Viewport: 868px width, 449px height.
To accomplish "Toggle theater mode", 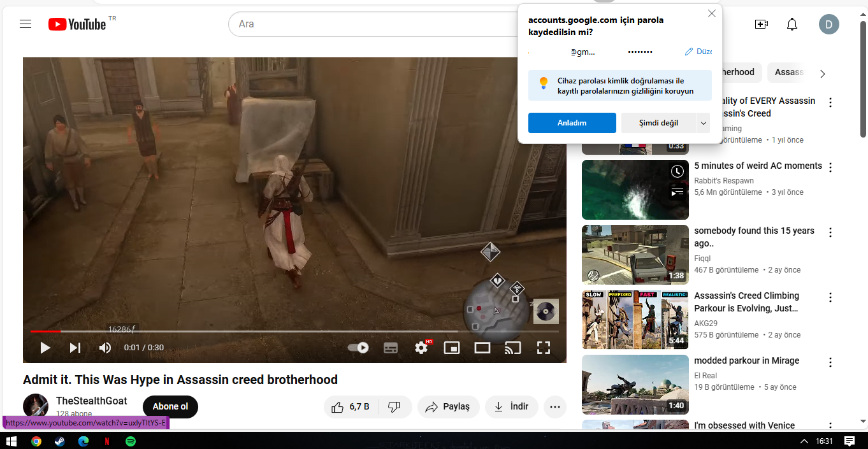I will (x=482, y=348).
